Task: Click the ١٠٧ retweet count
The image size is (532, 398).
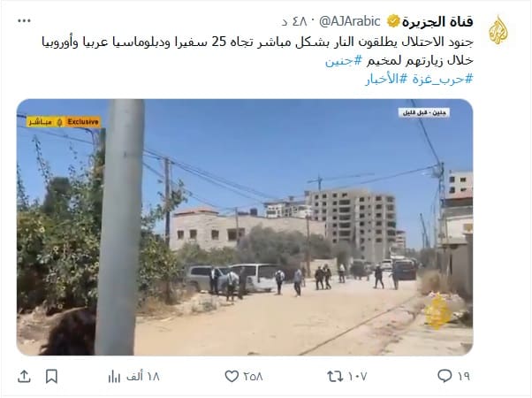Action: point(357,376)
